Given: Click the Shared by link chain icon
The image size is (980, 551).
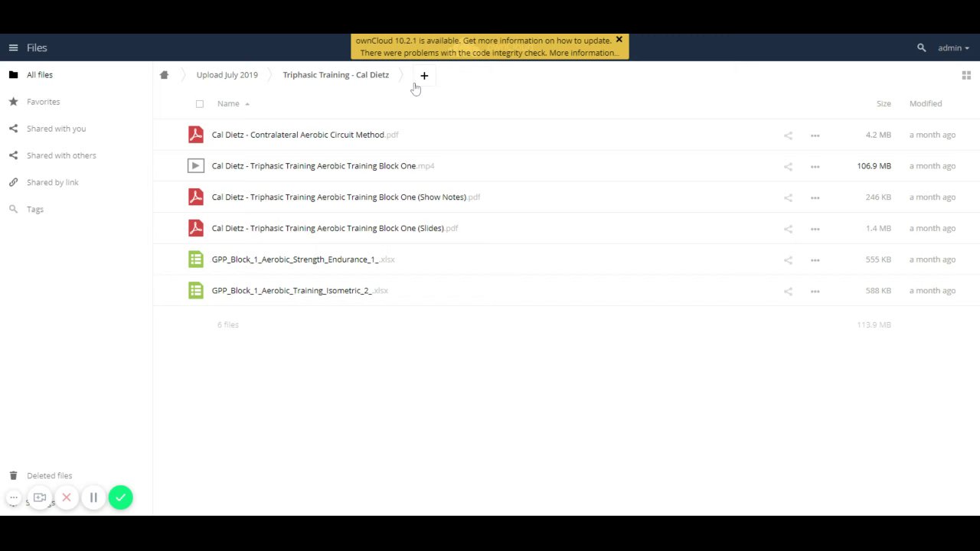Looking at the screenshot, I should (13, 182).
